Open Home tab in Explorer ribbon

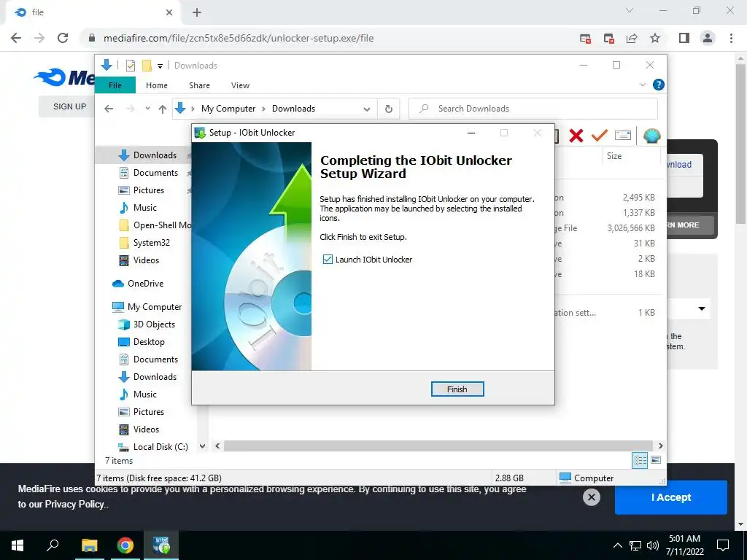coord(157,85)
